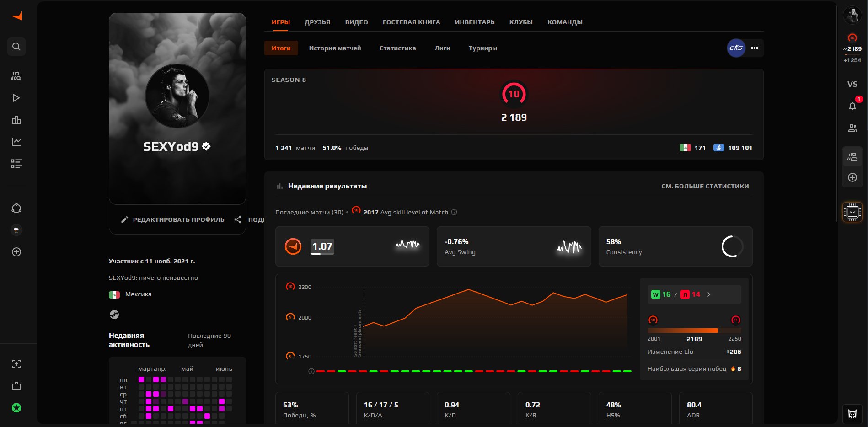Click the verified badge next to SEXYod9

coord(206,146)
